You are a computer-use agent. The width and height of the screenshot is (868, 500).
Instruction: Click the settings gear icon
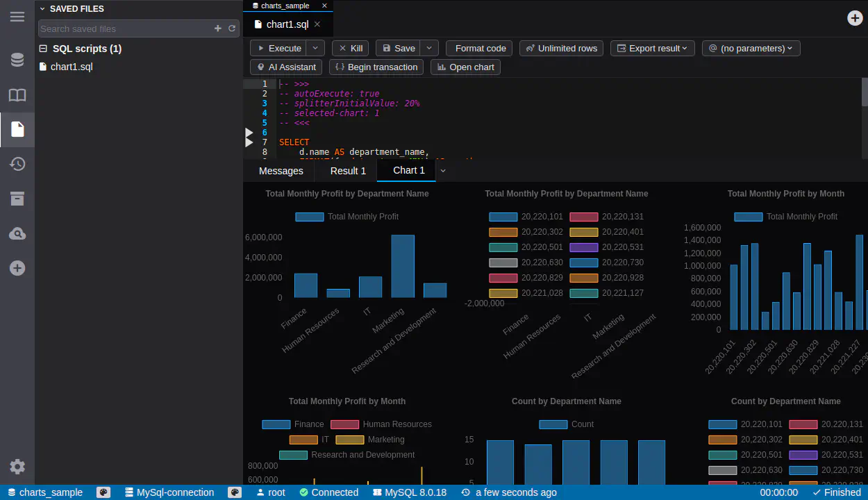17,467
